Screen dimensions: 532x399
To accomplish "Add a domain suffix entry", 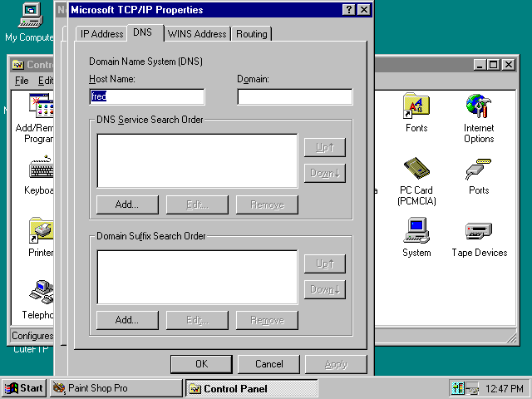I will (127, 320).
